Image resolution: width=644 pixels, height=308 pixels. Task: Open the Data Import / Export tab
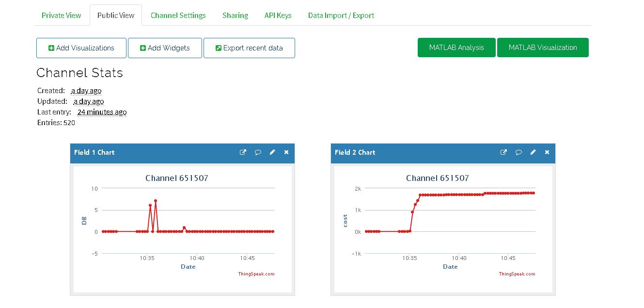pos(341,15)
